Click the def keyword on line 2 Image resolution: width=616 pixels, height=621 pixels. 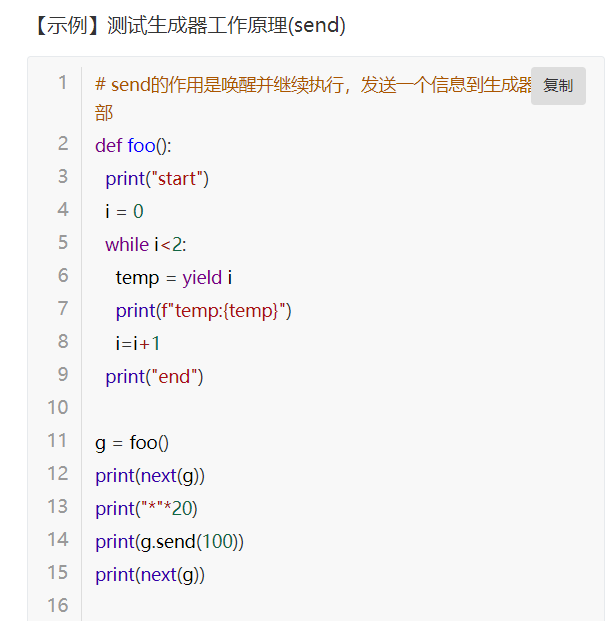(109, 145)
